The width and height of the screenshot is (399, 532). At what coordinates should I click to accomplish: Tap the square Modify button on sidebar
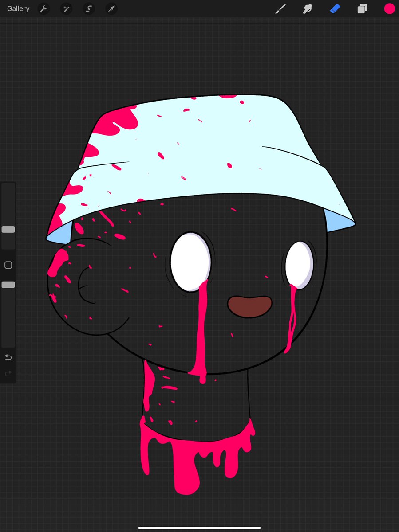point(8,265)
